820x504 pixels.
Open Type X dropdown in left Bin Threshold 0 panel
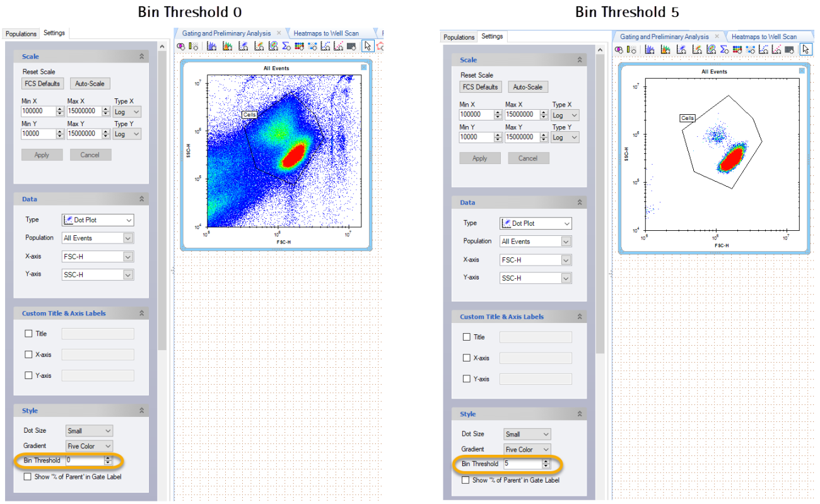click(127, 111)
